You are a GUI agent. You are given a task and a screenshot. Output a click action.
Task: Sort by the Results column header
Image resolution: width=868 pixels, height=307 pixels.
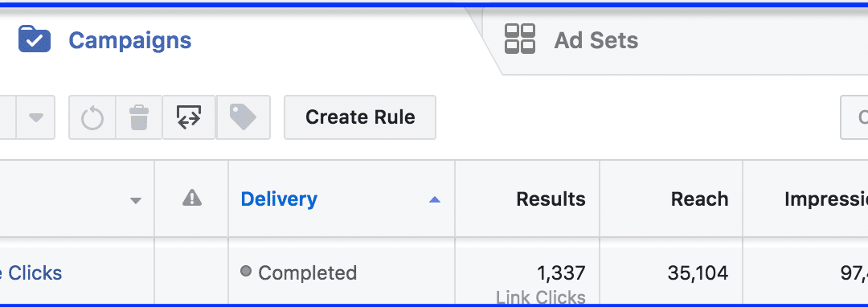point(551,199)
